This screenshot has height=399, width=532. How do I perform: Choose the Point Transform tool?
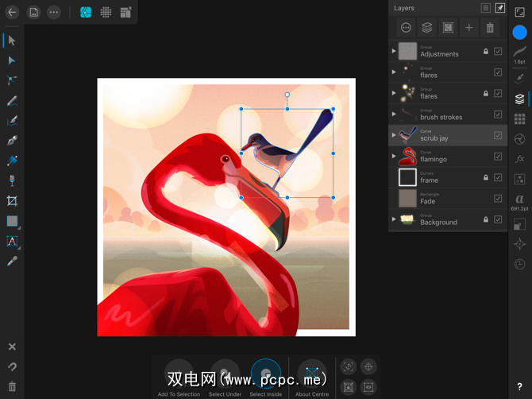click(12, 80)
